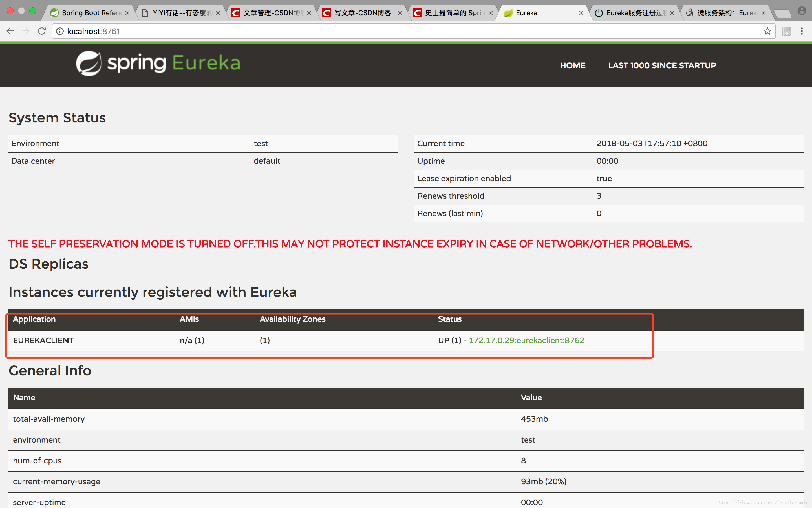
Task: Click the Value column header in General Info
Action: pyautogui.click(x=531, y=397)
